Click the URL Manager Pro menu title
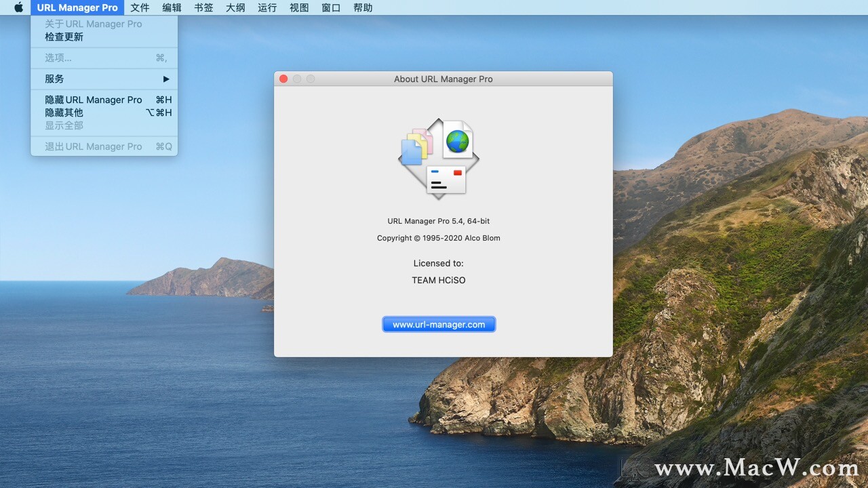This screenshot has width=868, height=488. (x=77, y=7)
